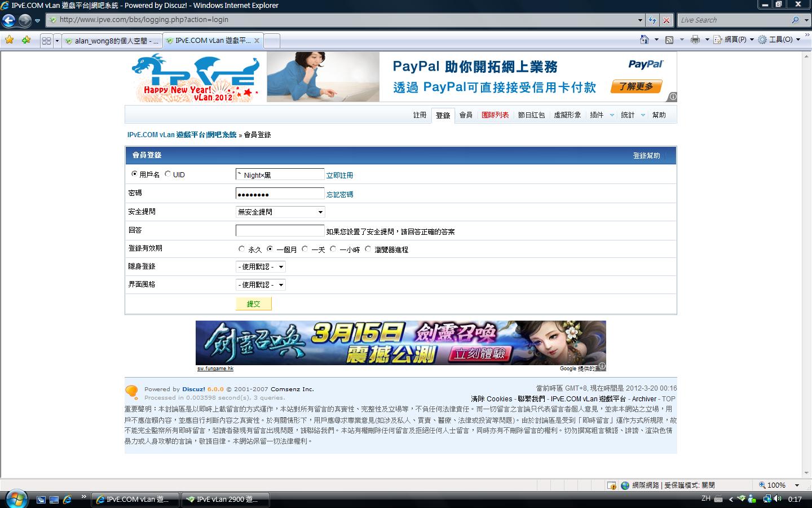The height and width of the screenshot is (508, 812).
Task: Open the Quick Tabs grid icon
Action: tap(46, 41)
